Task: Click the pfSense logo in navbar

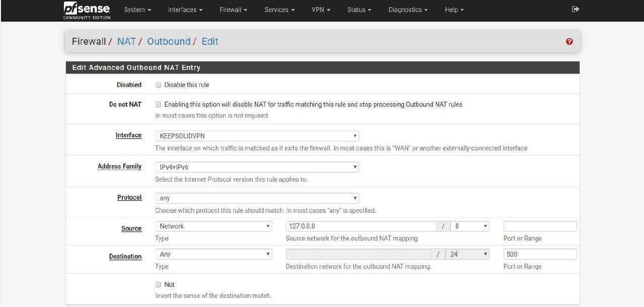Action: [x=87, y=10]
